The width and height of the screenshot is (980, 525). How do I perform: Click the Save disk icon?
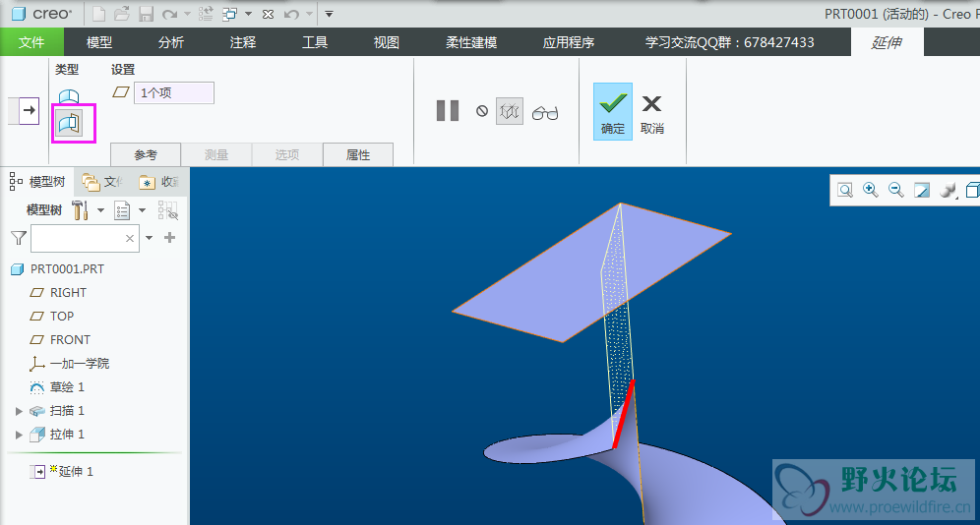(147, 14)
